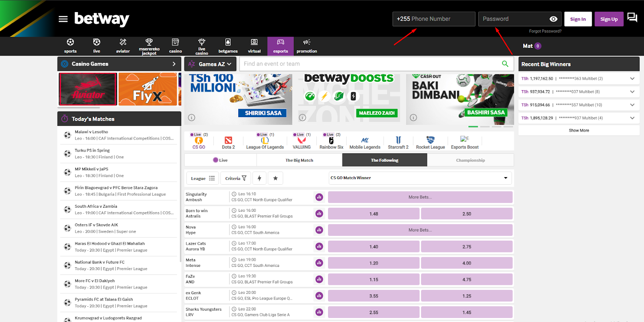644x322 pixels.
Task: Select CS GO game icon
Action: [x=199, y=140]
